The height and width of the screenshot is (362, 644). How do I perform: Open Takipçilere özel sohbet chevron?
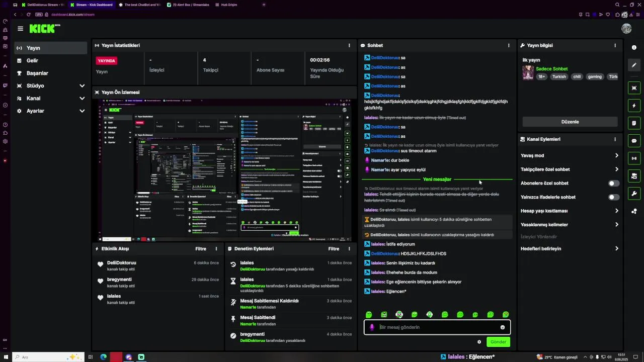coord(616,169)
